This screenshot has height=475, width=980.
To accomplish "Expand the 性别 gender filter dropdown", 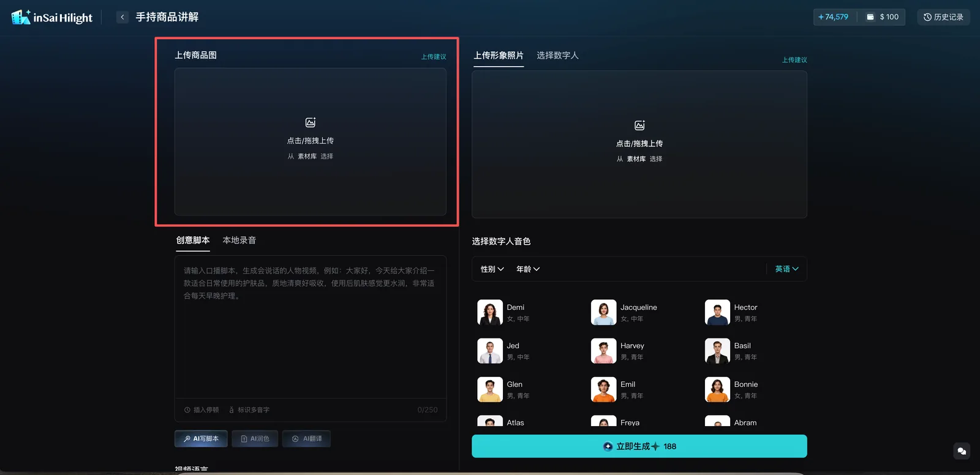I will pyautogui.click(x=492, y=269).
